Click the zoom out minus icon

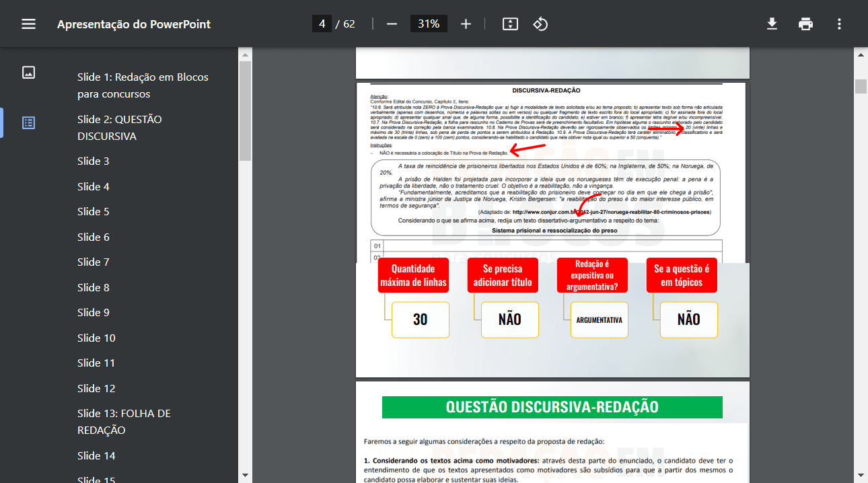[x=392, y=24]
